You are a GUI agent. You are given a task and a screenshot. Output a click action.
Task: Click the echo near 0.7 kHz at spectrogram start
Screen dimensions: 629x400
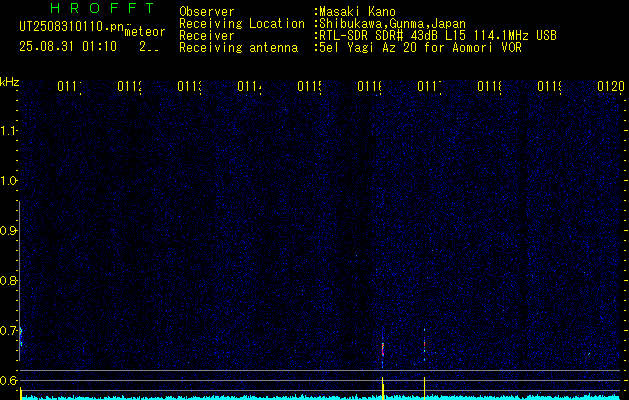coord(21,336)
